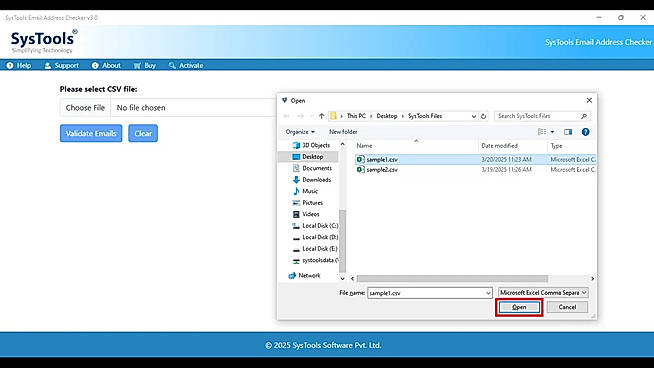The width and height of the screenshot is (654, 368).
Task: Select Local Disk (D:) in navigation
Action: pos(315,237)
